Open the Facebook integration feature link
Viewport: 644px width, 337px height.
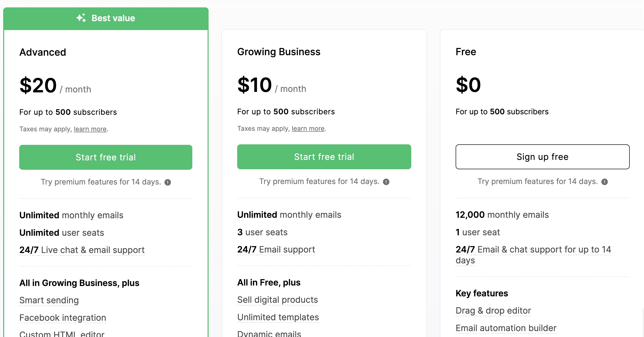(x=62, y=318)
